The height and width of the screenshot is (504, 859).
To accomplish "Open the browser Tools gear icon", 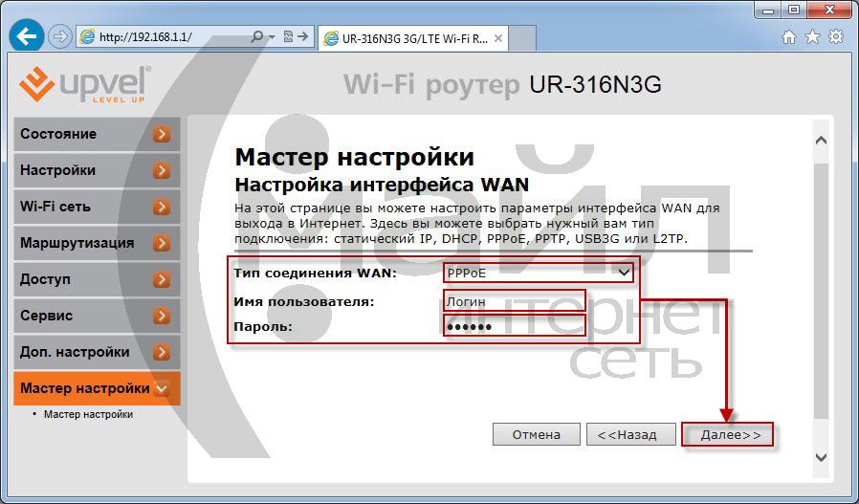I will (x=835, y=37).
